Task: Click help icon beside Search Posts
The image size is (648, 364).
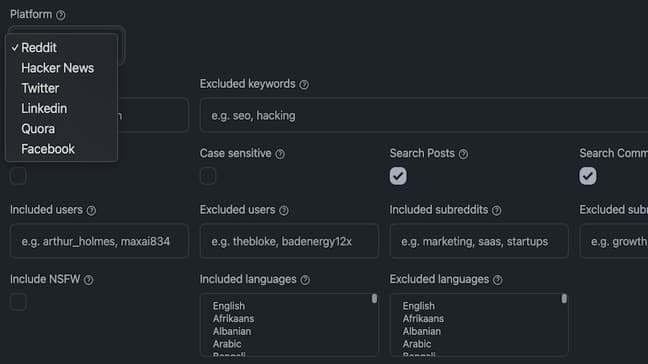Action: [x=464, y=154]
